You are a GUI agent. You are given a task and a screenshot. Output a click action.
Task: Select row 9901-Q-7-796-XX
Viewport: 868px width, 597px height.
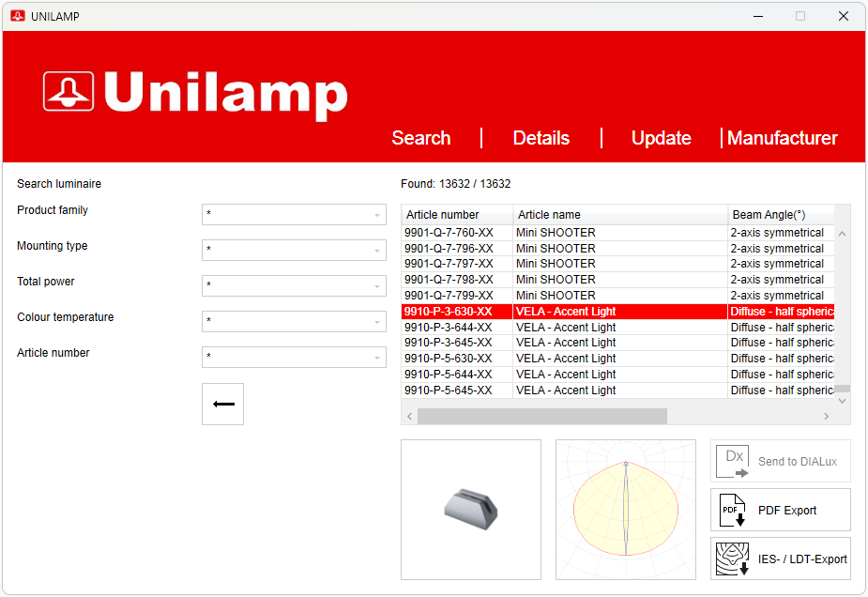617,249
